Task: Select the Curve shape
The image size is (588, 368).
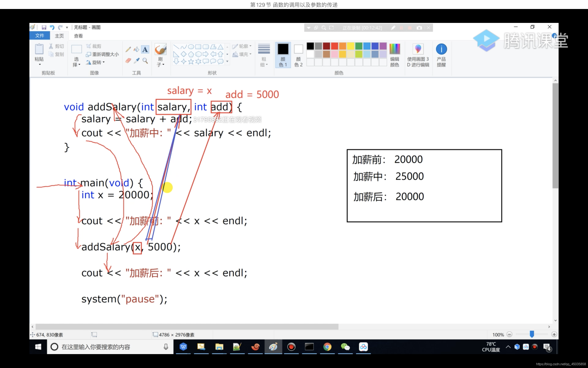Action: click(x=184, y=47)
